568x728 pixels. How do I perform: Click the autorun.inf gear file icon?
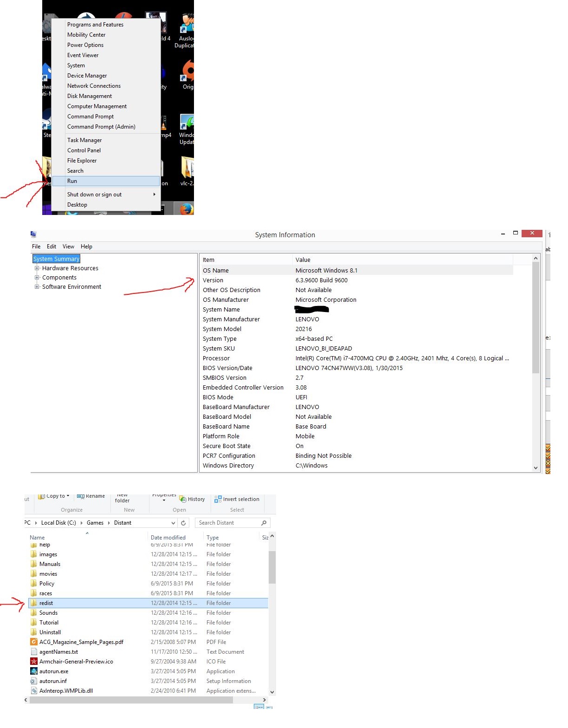coord(34,681)
